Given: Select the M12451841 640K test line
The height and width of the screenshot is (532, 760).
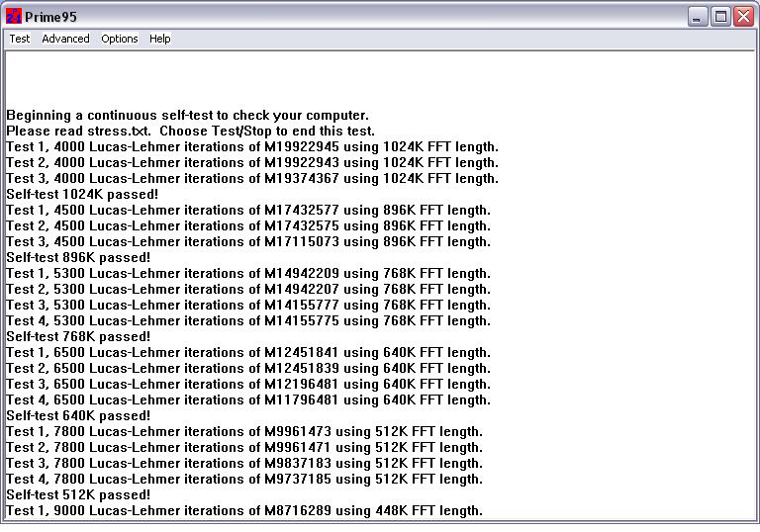Looking at the screenshot, I should click(x=248, y=353).
